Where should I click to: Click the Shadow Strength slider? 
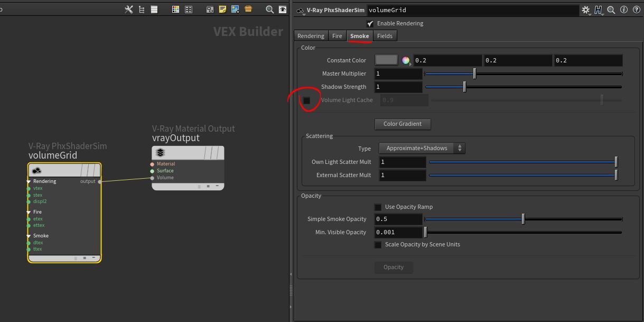coord(524,87)
